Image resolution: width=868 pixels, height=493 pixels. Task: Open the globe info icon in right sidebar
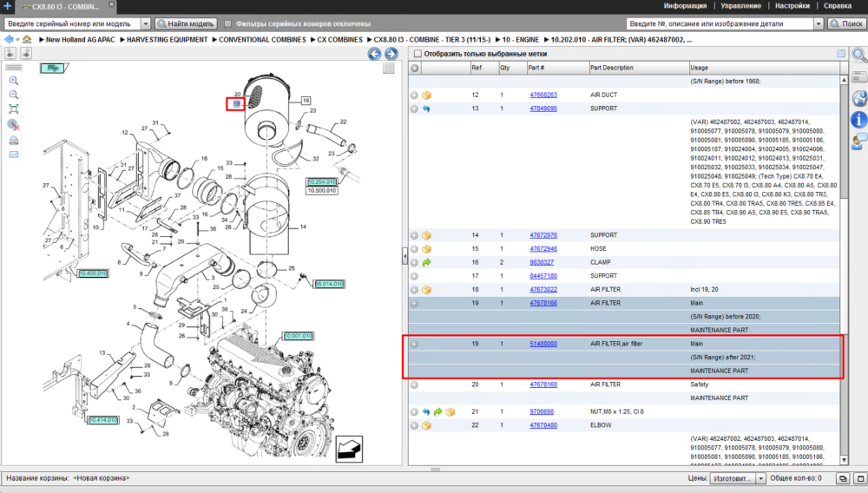859,98
